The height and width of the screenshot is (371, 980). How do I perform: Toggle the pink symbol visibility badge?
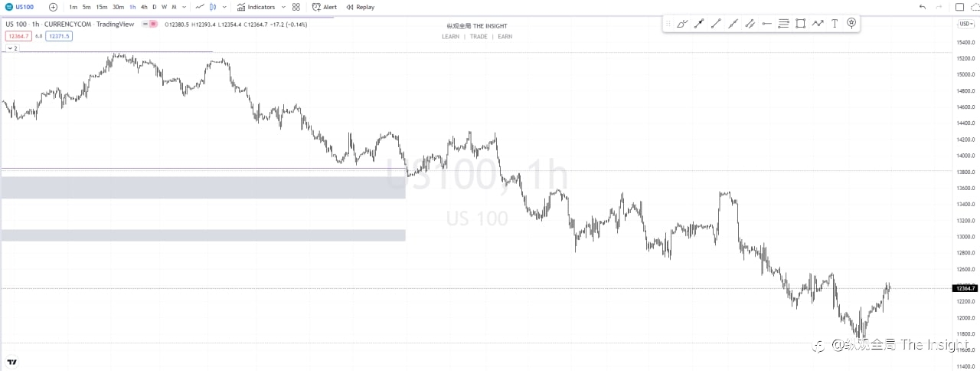pos(152,24)
